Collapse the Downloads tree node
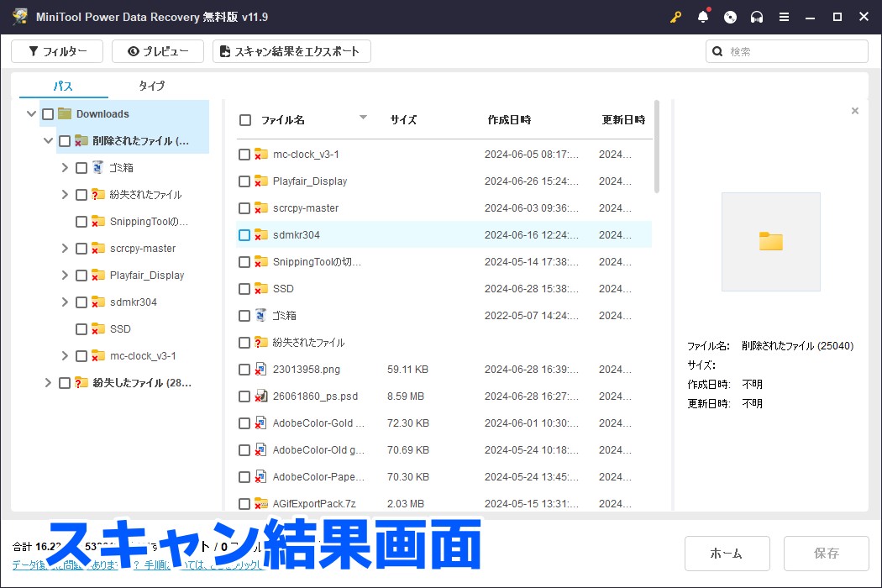This screenshot has width=882, height=588. pyautogui.click(x=32, y=113)
